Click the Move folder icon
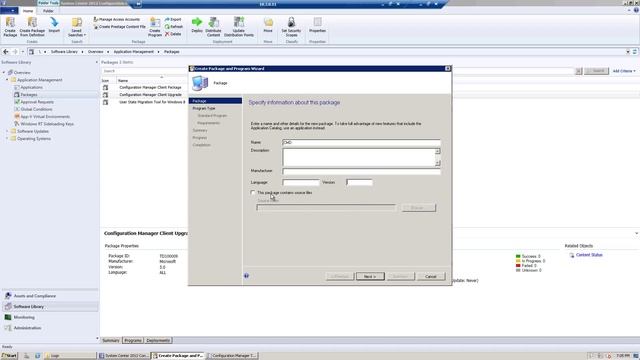This screenshot has height=360, width=640. pyautogui.click(x=268, y=25)
